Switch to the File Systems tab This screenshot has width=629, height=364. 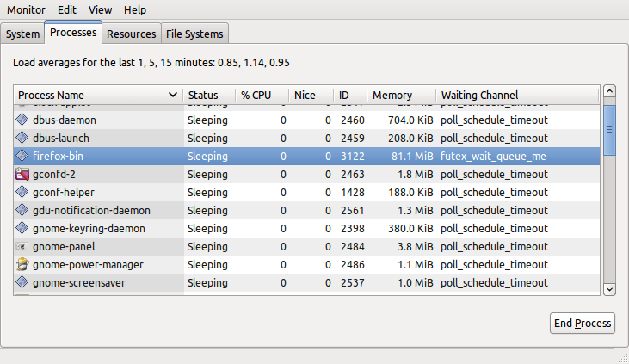pyautogui.click(x=194, y=34)
